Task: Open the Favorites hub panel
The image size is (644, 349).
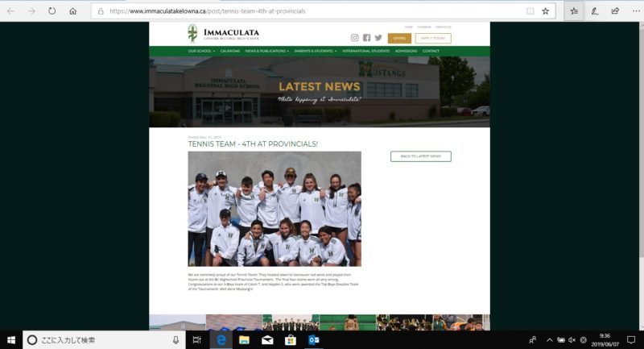Action: [x=573, y=11]
